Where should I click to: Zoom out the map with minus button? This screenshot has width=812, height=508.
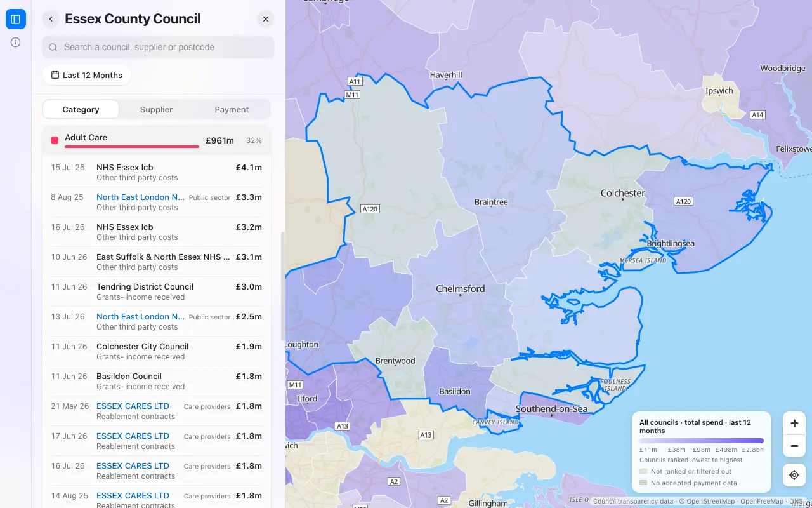794,446
